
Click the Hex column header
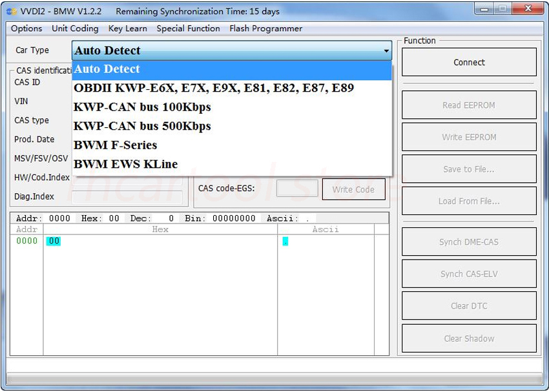[x=160, y=229]
